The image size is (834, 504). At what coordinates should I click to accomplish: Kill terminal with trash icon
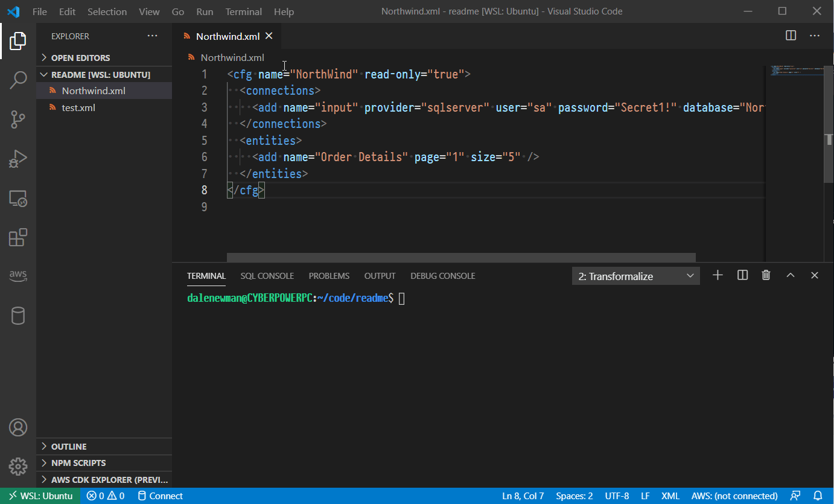[766, 275]
